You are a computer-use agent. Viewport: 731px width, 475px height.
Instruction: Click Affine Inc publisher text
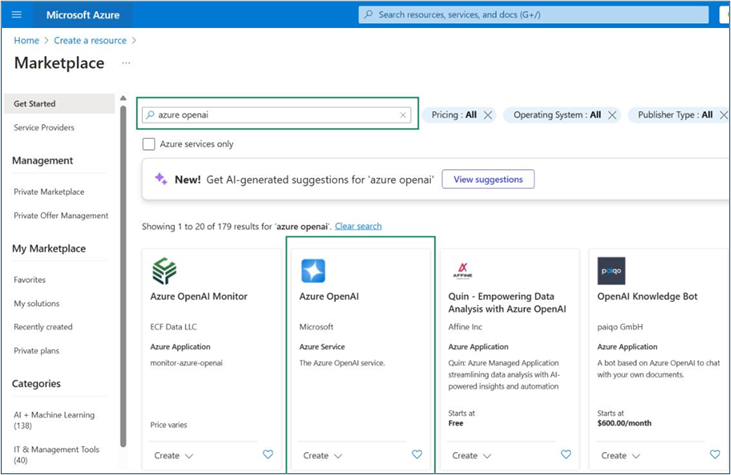[x=465, y=327]
